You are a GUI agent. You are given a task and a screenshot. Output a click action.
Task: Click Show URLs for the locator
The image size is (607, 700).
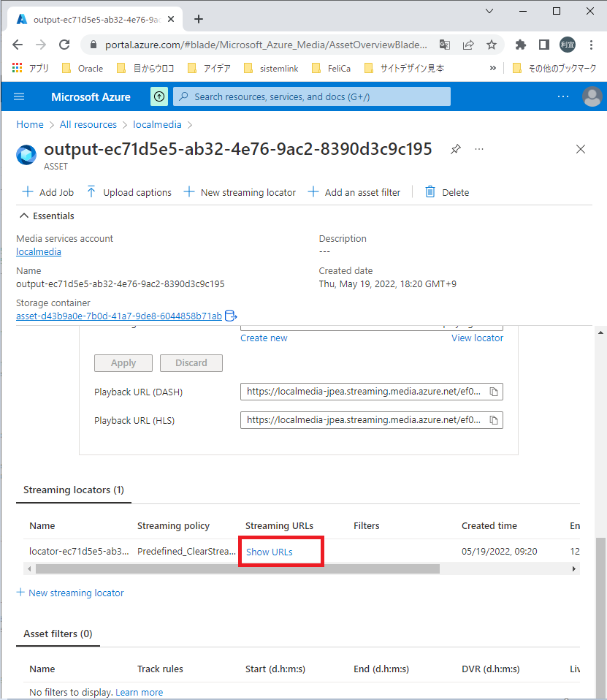[x=269, y=552]
